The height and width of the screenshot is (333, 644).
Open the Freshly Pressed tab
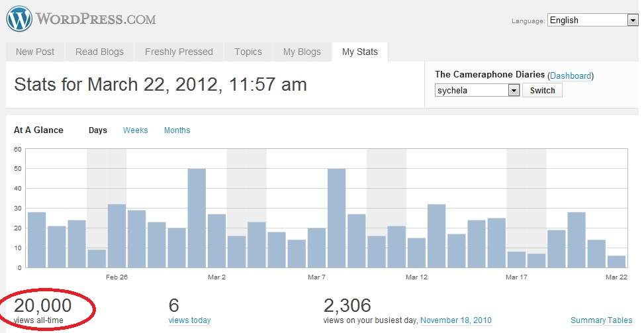tap(179, 52)
